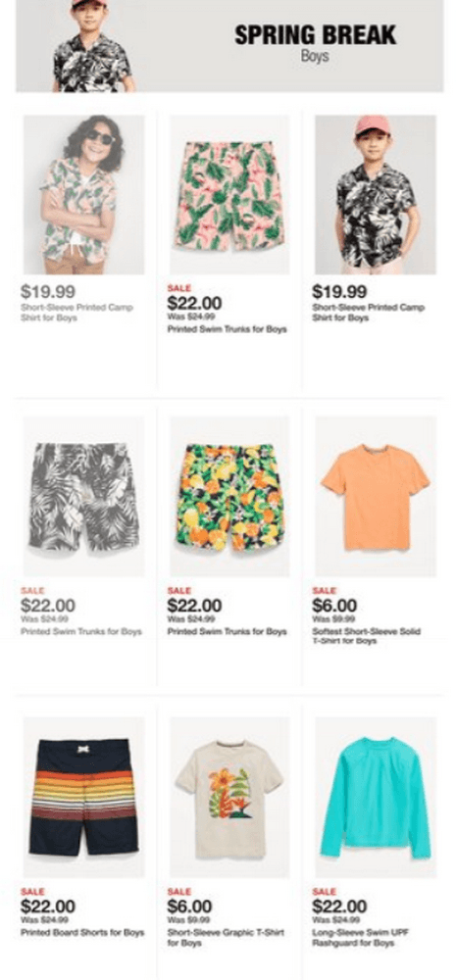View the black white leaf shirt photo
The height and width of the screenshot is (980, 456).
tap(376, 194)
